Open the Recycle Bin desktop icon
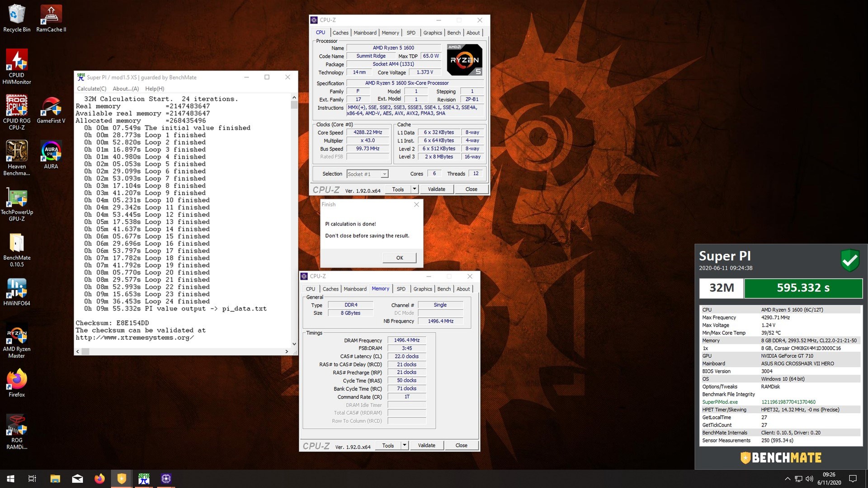868x488 pixels. pyautogui.click(x=17, y=19)
